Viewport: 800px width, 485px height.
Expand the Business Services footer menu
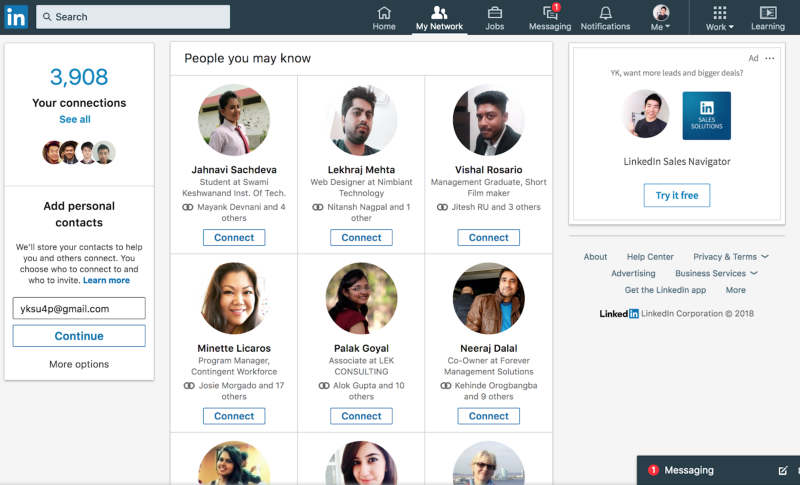click(x=716, y=273)
